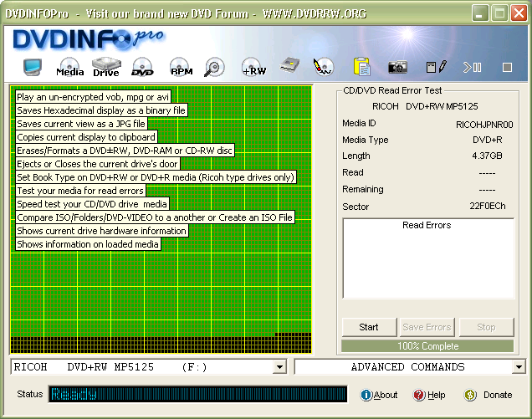The image size is (532, 419).
Task: Open the +RW Book Type setting tool
Action: click(254, 67)
